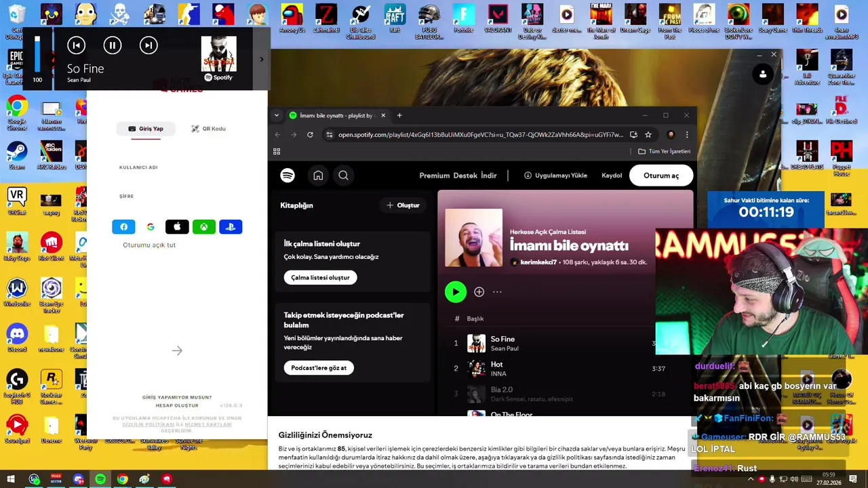Open Riot Client taskbar icon
The image size is (868, 488).
pyautogui.click(x=167, y=479)
